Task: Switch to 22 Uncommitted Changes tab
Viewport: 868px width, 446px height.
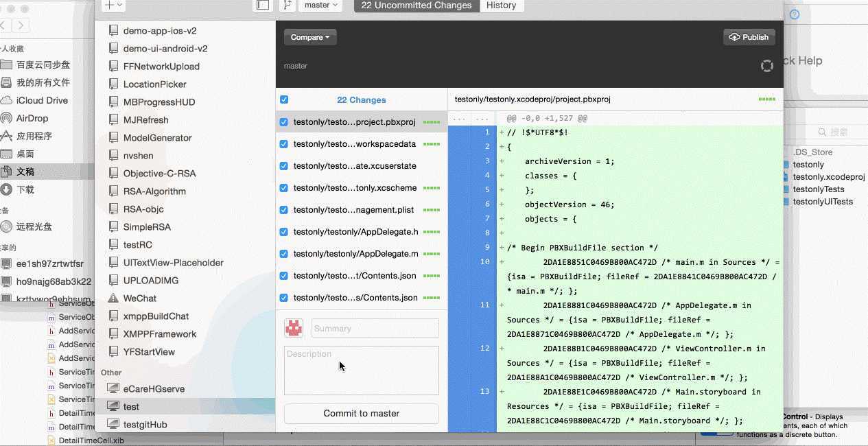Action: [x=417, y=5]
